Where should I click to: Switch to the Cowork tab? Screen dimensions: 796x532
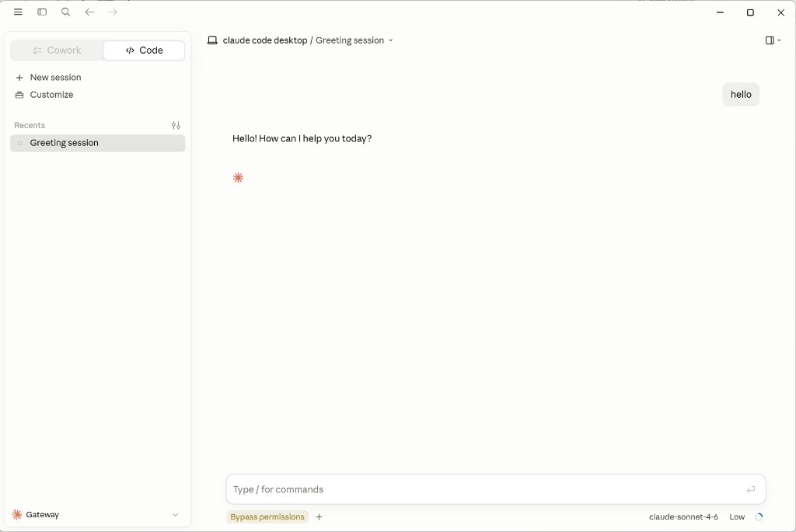(x=57, y=50)
